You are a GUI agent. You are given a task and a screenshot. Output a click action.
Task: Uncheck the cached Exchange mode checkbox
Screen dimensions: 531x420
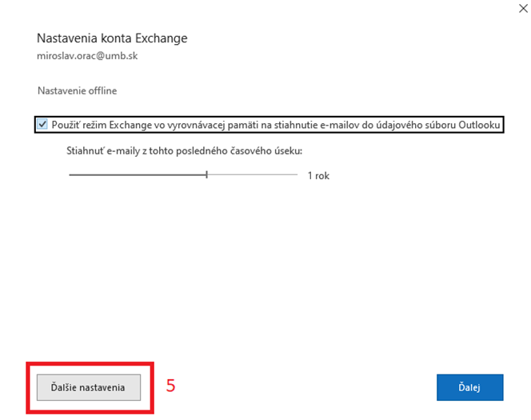point(42,124)
